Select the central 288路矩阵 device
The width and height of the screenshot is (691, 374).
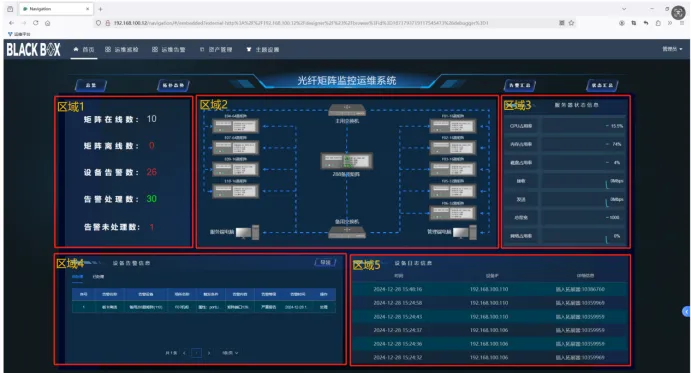346,161
